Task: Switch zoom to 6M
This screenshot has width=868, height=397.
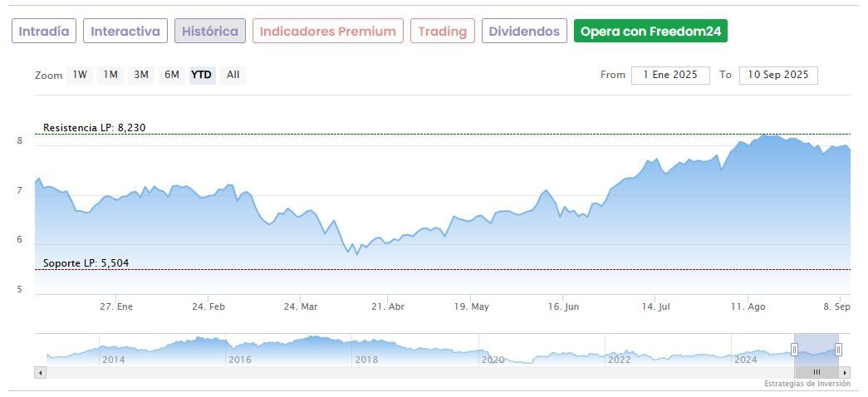Action: (172, 75)
